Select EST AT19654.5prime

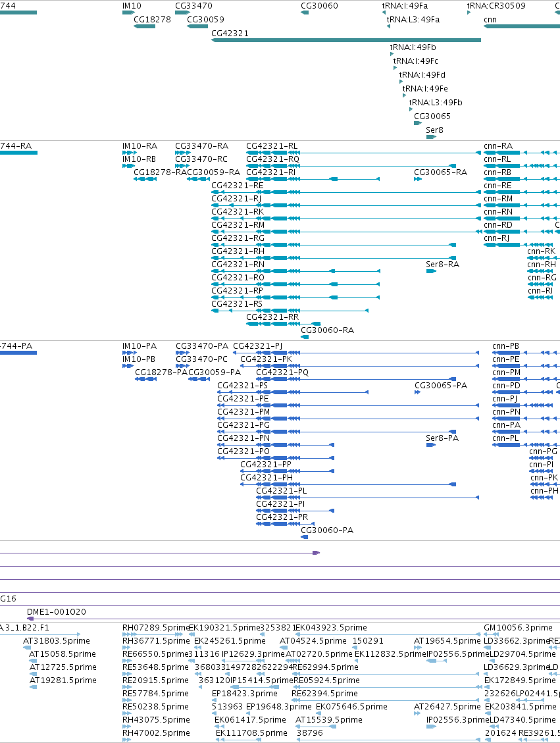[447, 640]
